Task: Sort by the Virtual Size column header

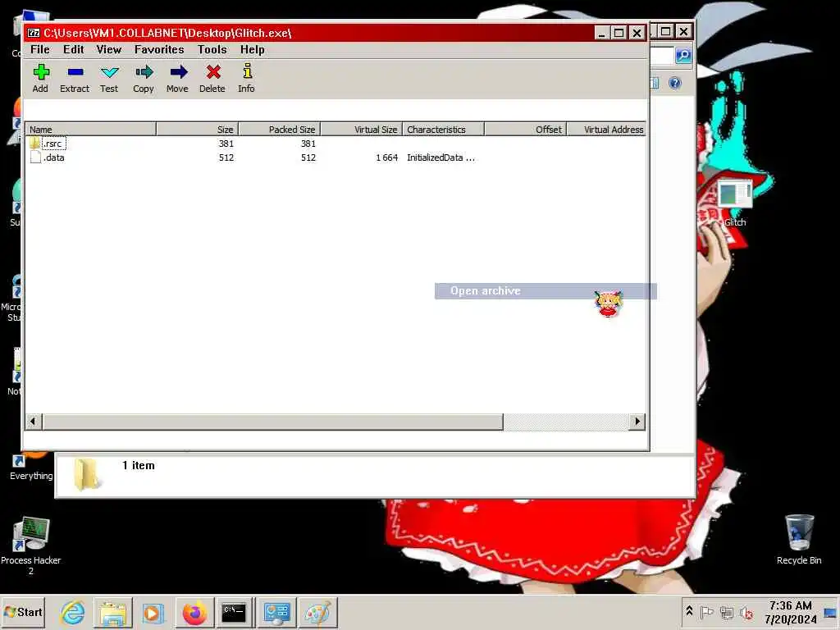Action: click(x=361, y=129)
